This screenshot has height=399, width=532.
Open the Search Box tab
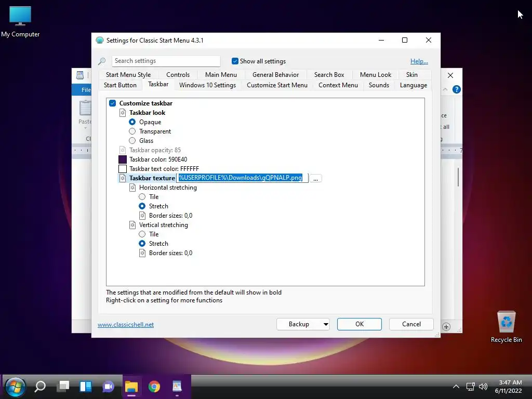click(329, 75)
